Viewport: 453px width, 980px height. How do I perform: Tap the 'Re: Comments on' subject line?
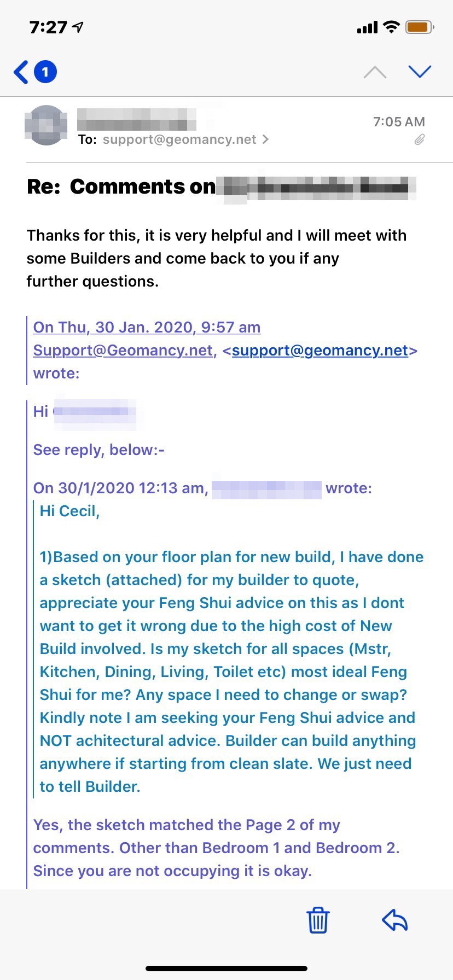[121, 187]
